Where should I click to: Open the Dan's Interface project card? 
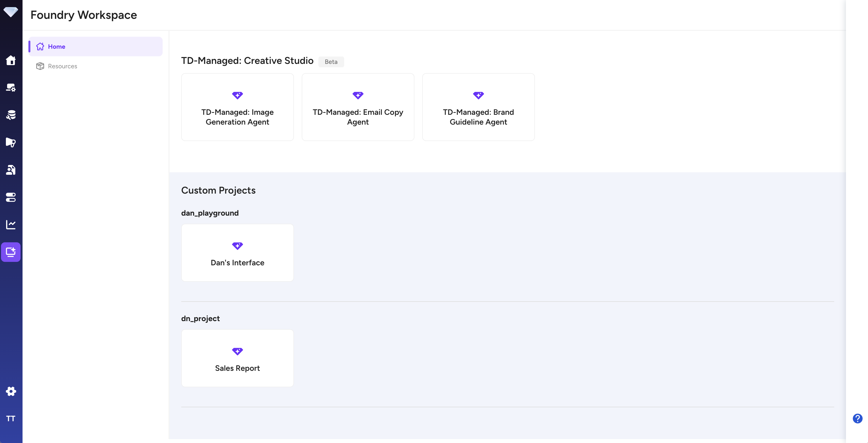click(x=237, y=253)
